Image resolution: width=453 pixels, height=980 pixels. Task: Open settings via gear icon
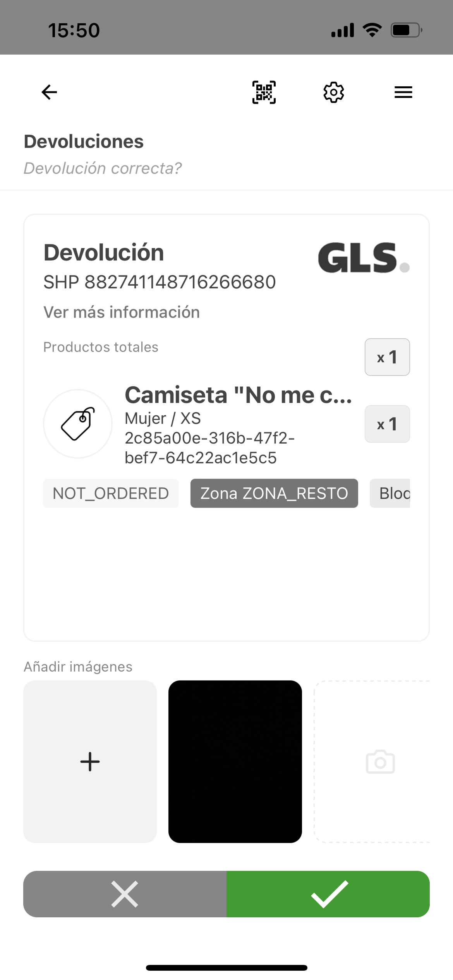[x=333, y=92]
